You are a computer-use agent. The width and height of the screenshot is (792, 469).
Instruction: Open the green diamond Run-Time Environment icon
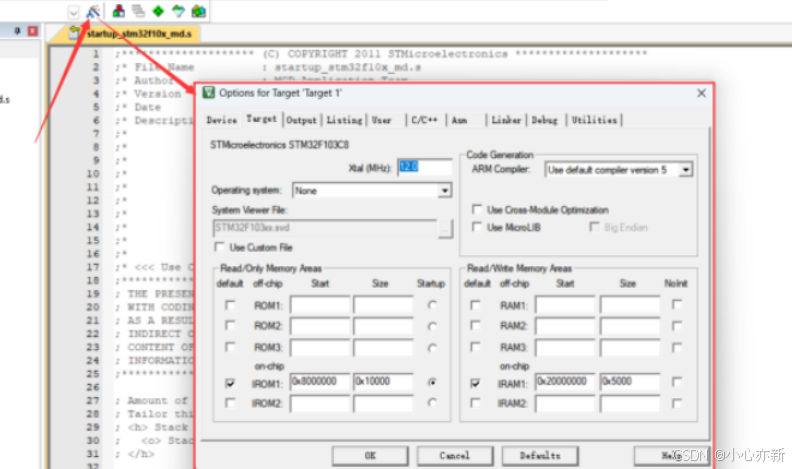(158, 11)
